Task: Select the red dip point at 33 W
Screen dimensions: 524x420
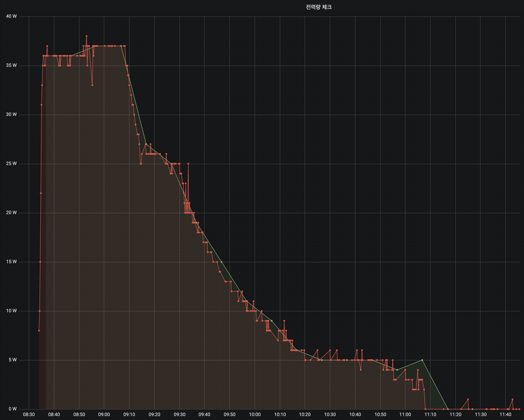Action: coord(92,85)
